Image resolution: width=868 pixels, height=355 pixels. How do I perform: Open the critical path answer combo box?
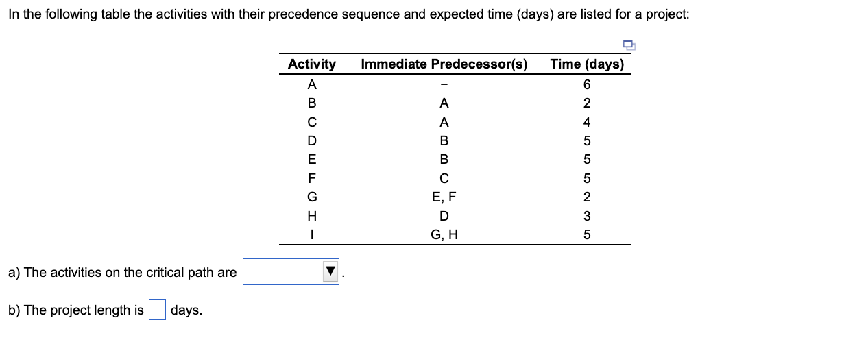pyautogui.click(x=291, y=272)
